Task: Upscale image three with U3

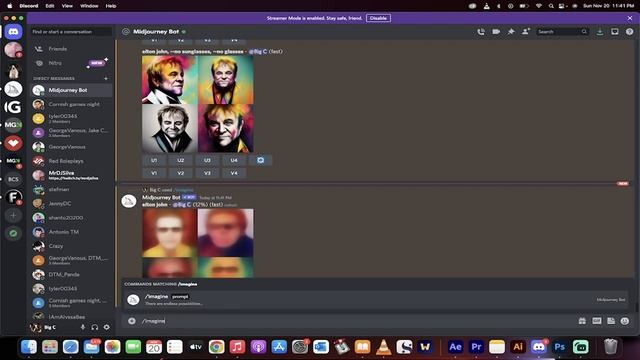Action: [207, 160]
